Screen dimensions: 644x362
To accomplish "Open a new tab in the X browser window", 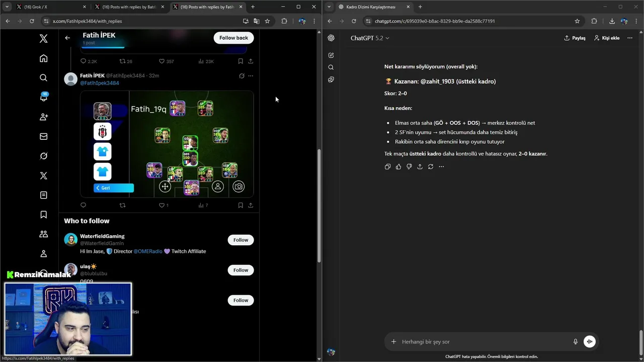I will [253, 7].
